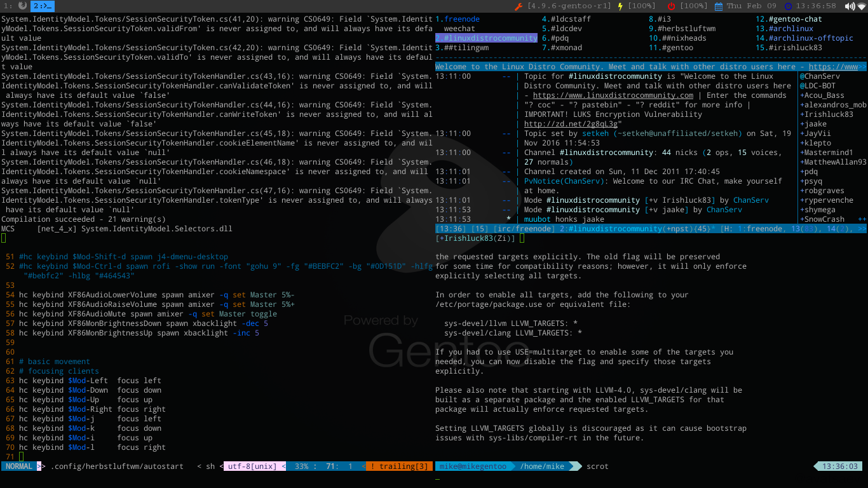Select the #xmonad buffer
This screenshot has height=488, width=868.
(x=562, y=48)
